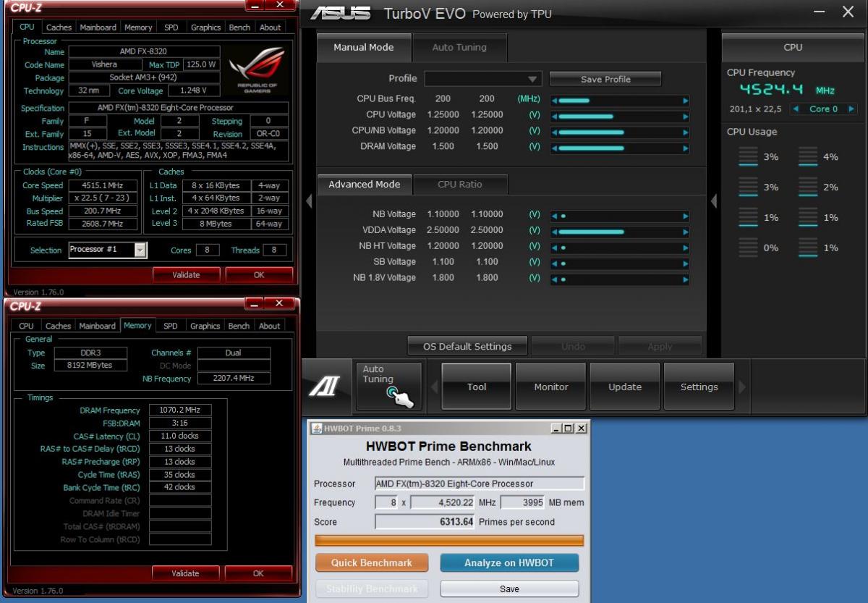
Task: Click the CPU Voltage slider track
Action: [620, 116]
